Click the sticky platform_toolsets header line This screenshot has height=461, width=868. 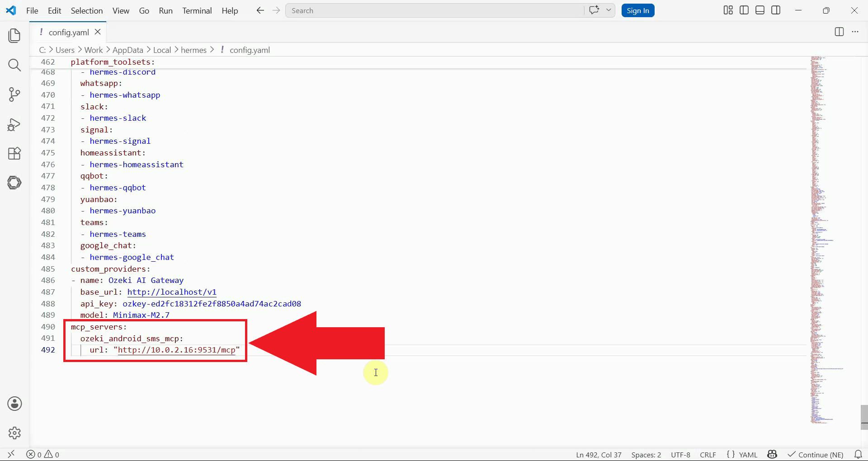(113, 62)
